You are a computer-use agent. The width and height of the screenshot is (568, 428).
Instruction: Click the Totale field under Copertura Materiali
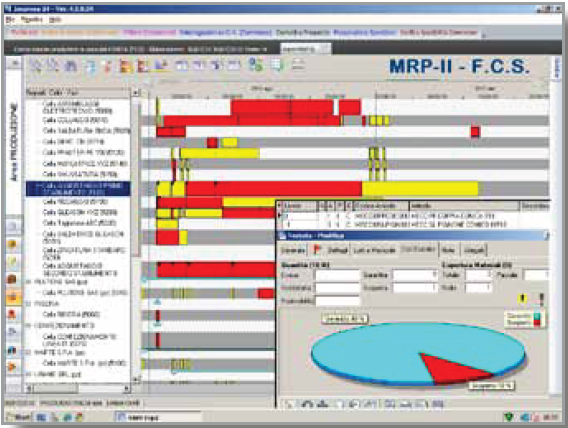(x=479, y=275)
